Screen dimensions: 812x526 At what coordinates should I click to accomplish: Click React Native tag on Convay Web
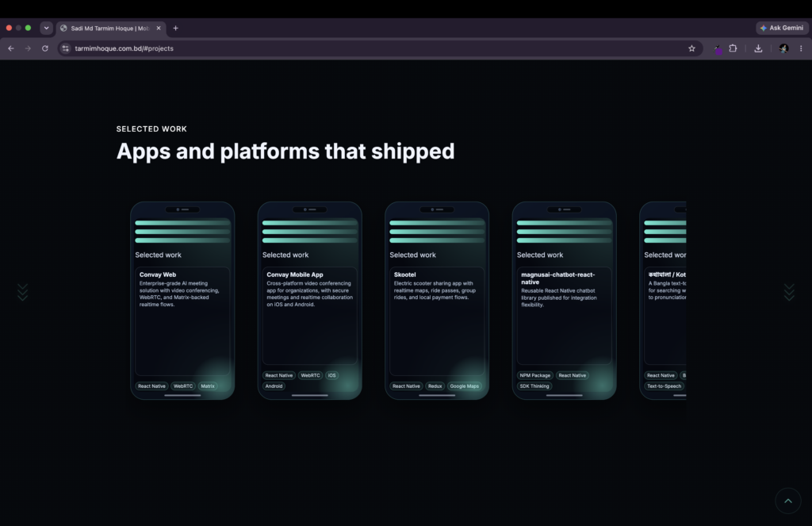151,386
